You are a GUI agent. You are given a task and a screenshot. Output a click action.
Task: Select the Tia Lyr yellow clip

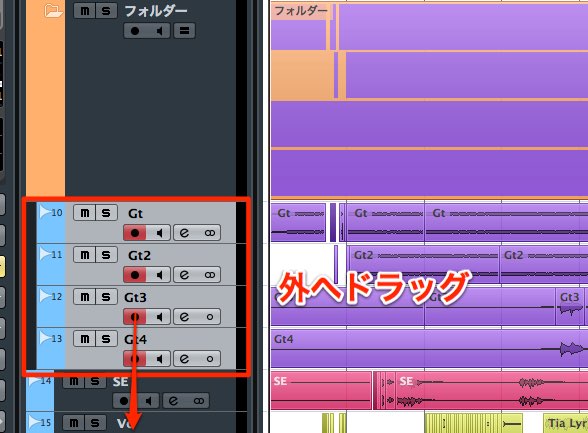[566, 424]
